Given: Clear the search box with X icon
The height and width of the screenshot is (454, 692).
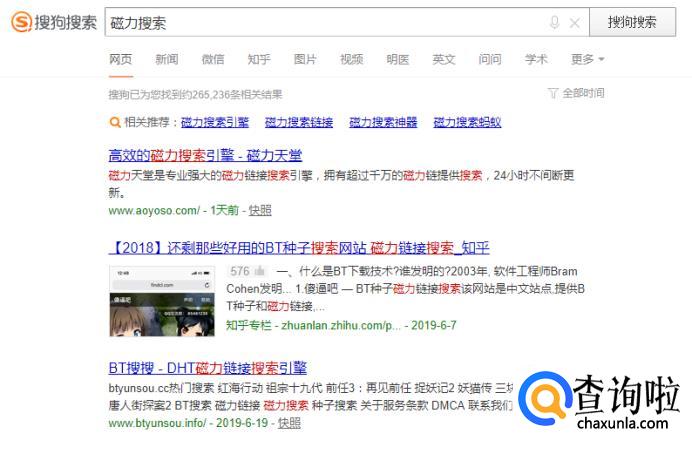Looking at the screenshot, I should pos(575,23).
